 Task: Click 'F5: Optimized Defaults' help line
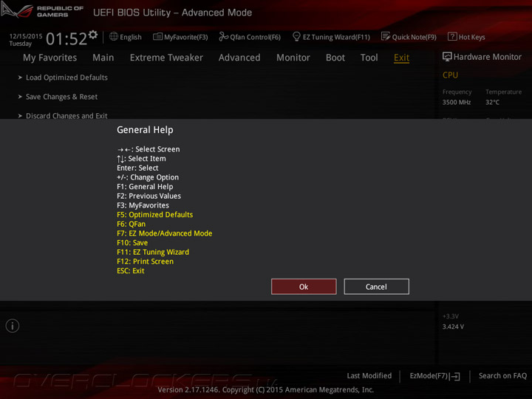(154, 214)
